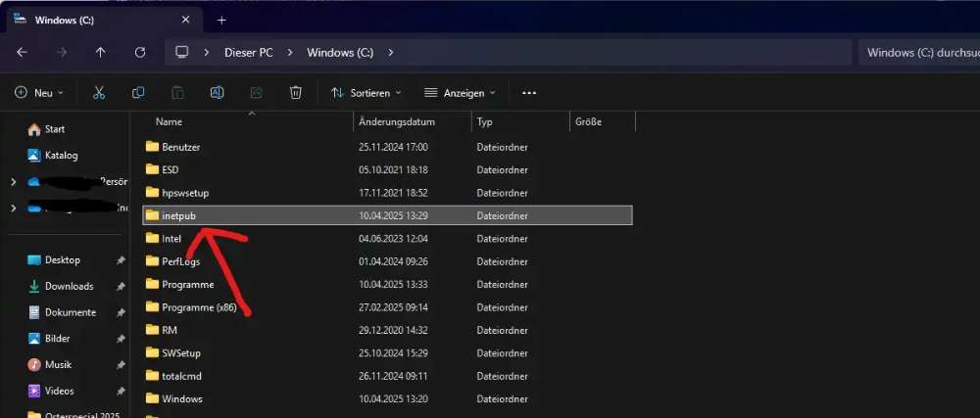Open a new tab with plus button
The width and height of the screenshot is (980, 418).
(221, 20)
